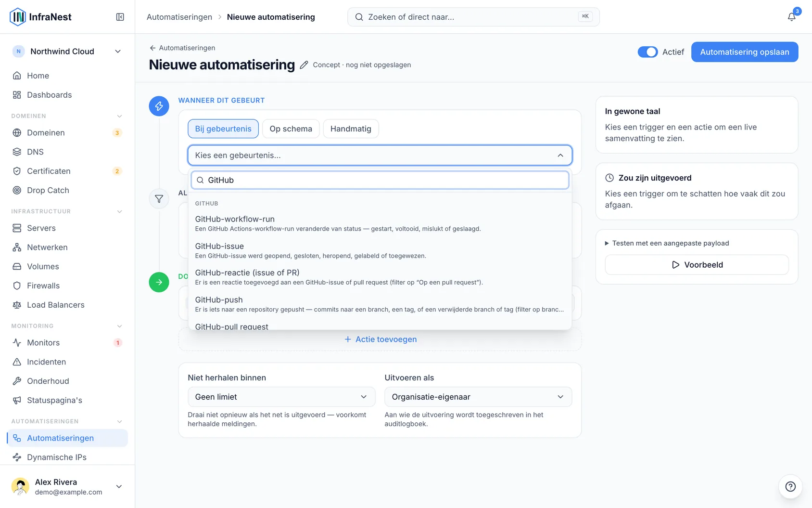Open Monitors in the sidebar
The height and width of the screenshot is (508, 812).
pyautogui.click(x=67, y=342)
